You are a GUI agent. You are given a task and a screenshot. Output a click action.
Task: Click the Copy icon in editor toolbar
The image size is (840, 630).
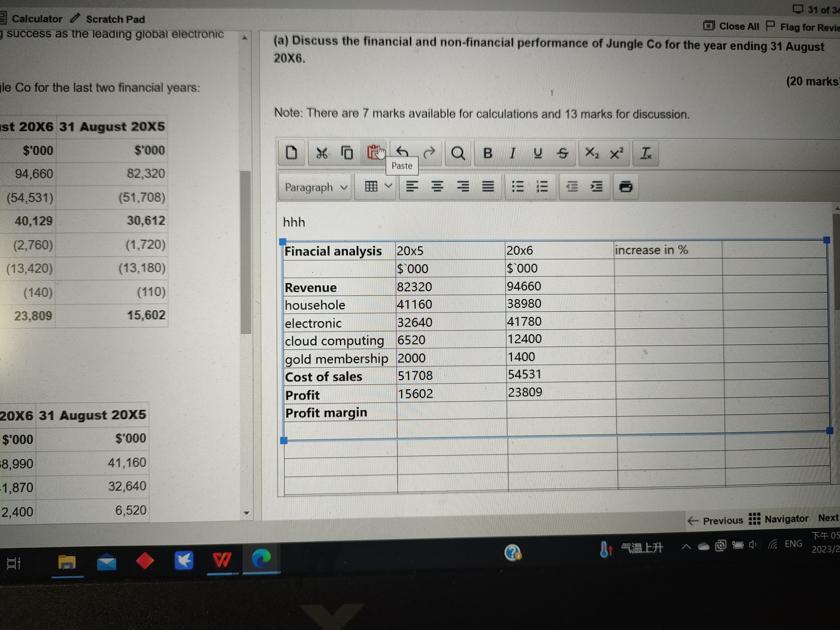[x=347, y=153]
